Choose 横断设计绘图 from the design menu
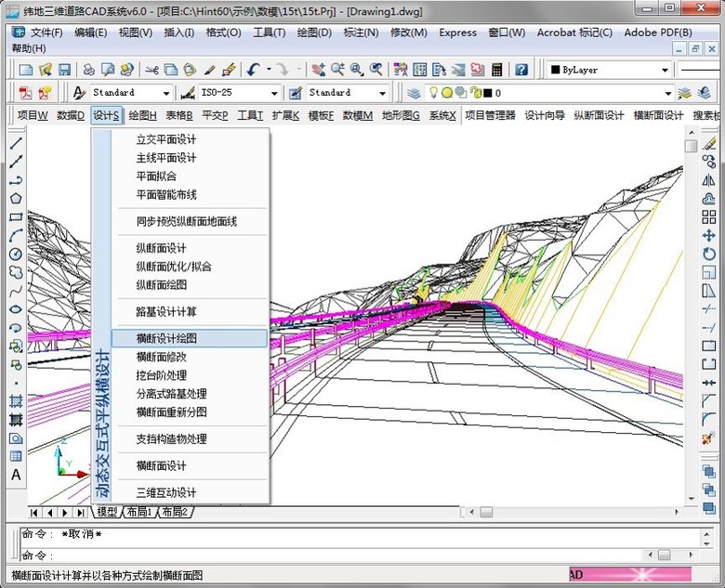 [x=166, y=339]
